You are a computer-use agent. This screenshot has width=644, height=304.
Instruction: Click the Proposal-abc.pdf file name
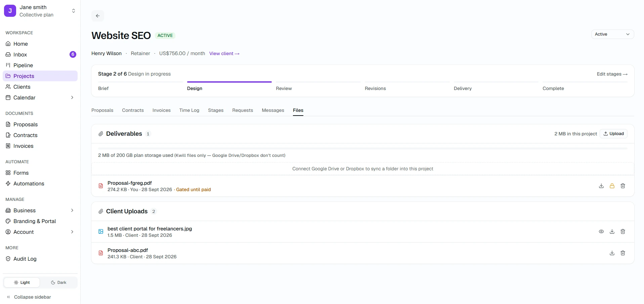pos(128,250)
